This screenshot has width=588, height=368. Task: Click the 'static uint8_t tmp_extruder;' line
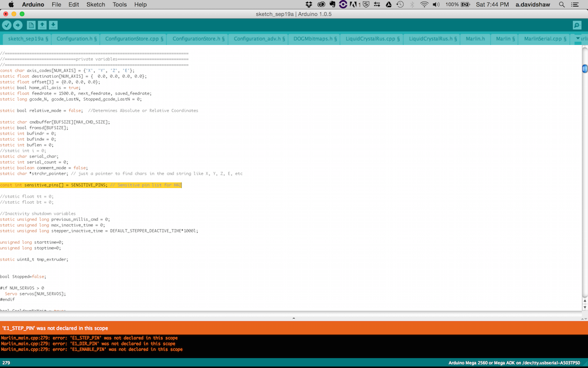click(34, 260)
